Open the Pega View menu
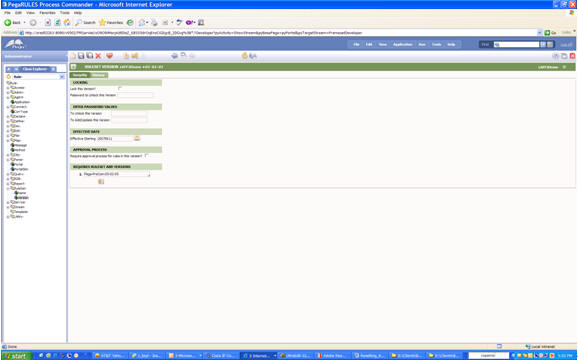578x361 pixels. pyautogui.click(x=383, y=45)
